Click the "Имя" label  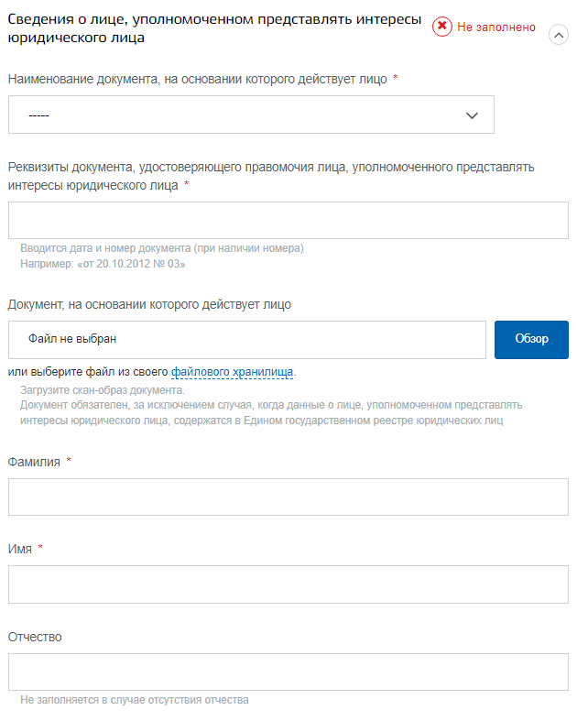pos(20,549)
